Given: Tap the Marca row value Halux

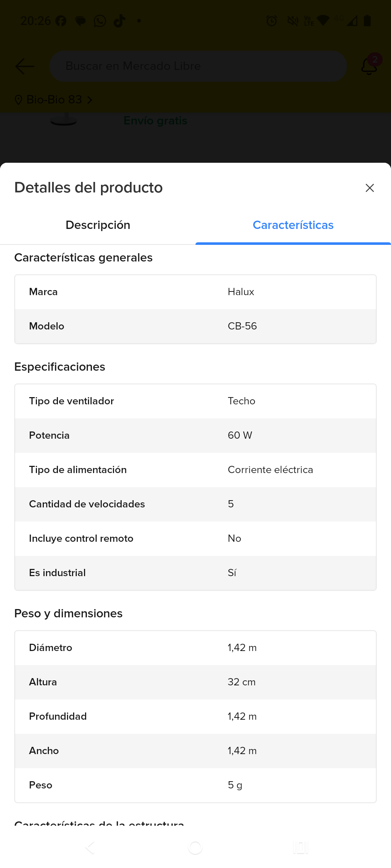Looking at the screenshot, I should pos(241,292).
